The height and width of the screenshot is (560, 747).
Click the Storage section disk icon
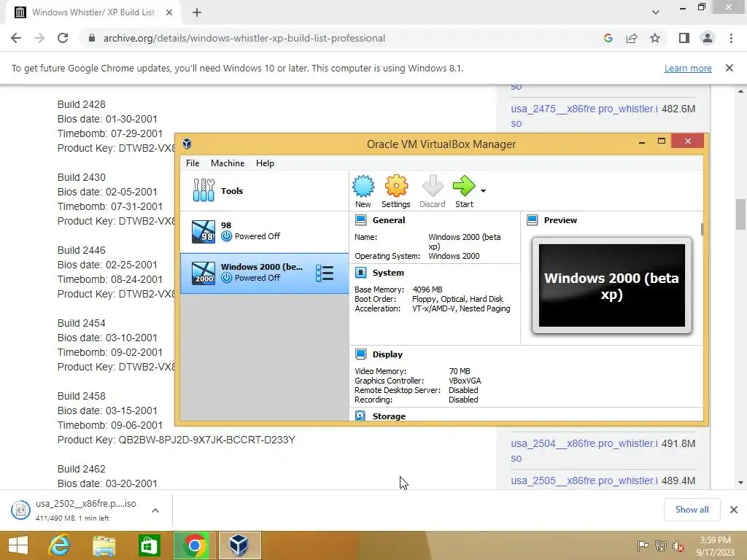[x=360, y=416]
